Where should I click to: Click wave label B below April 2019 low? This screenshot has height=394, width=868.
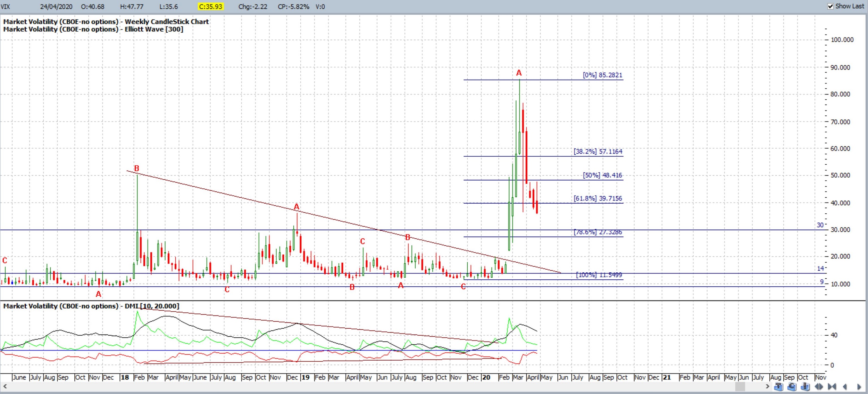point(352,287)
